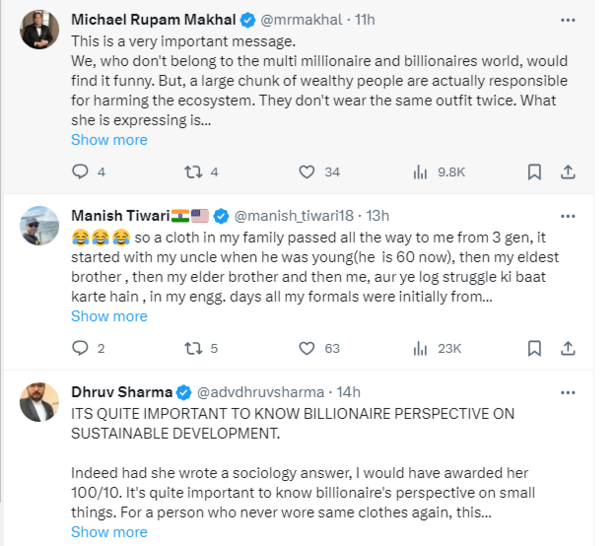
Task: Reply to Manish Tiwari's tweet
Action: (x=81, y=348)
